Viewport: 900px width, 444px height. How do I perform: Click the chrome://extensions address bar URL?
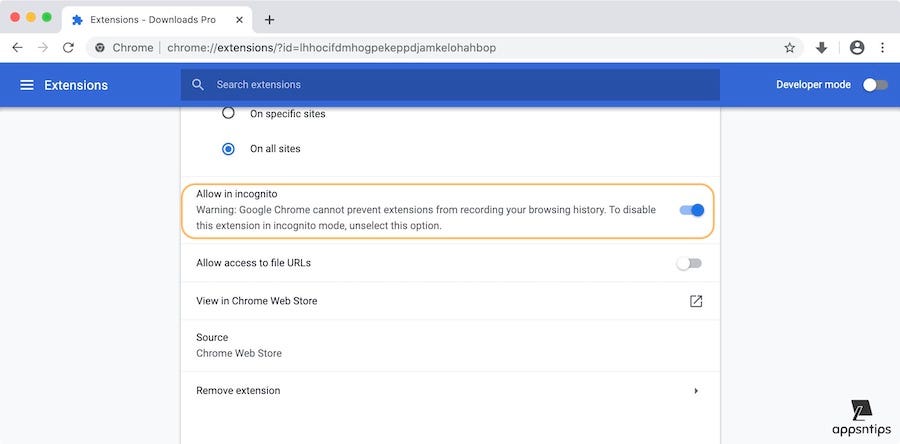point(332,48)
